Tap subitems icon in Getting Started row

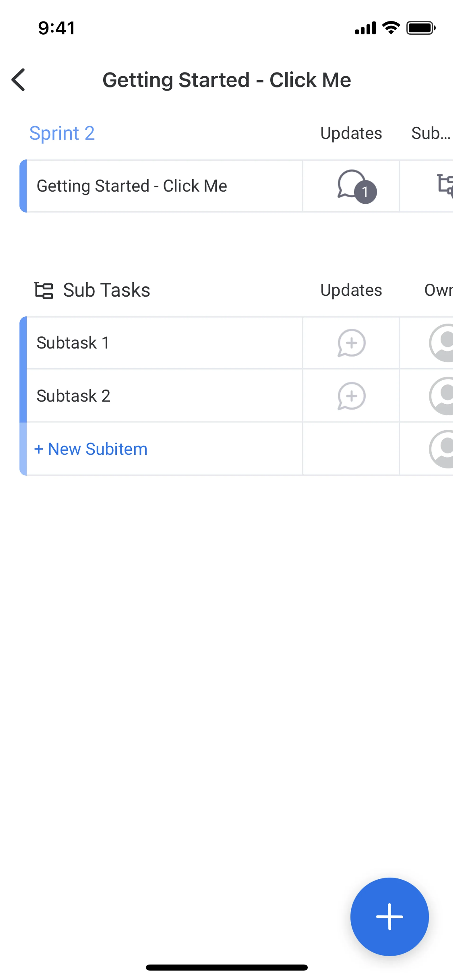click(x=445, y=186)
